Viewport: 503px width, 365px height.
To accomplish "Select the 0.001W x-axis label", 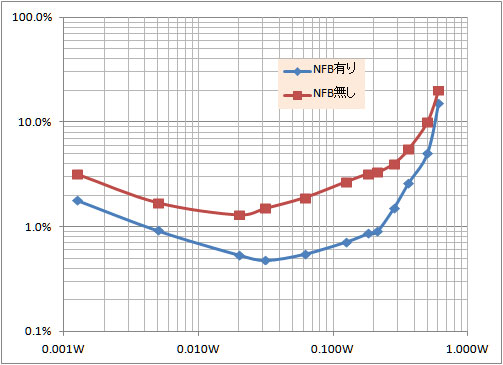I will pyautogui.click(x=63, y=349).
